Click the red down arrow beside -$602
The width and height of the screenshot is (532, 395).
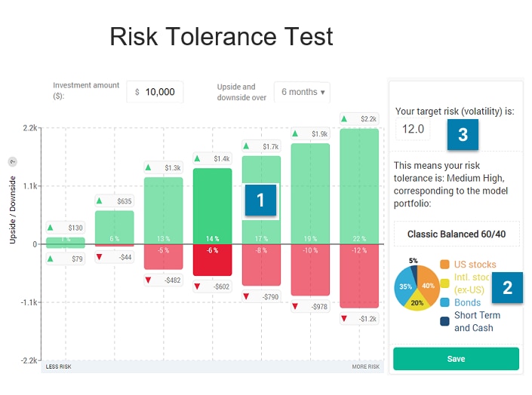pos(197,286)
